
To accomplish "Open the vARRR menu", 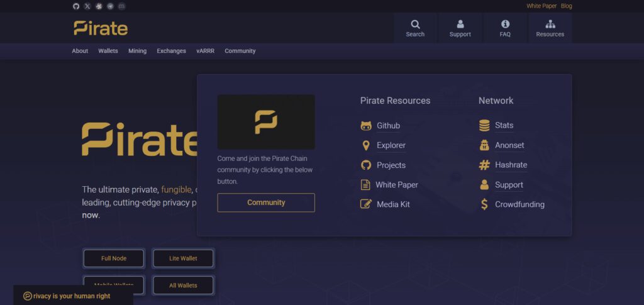I will [206, 51].
